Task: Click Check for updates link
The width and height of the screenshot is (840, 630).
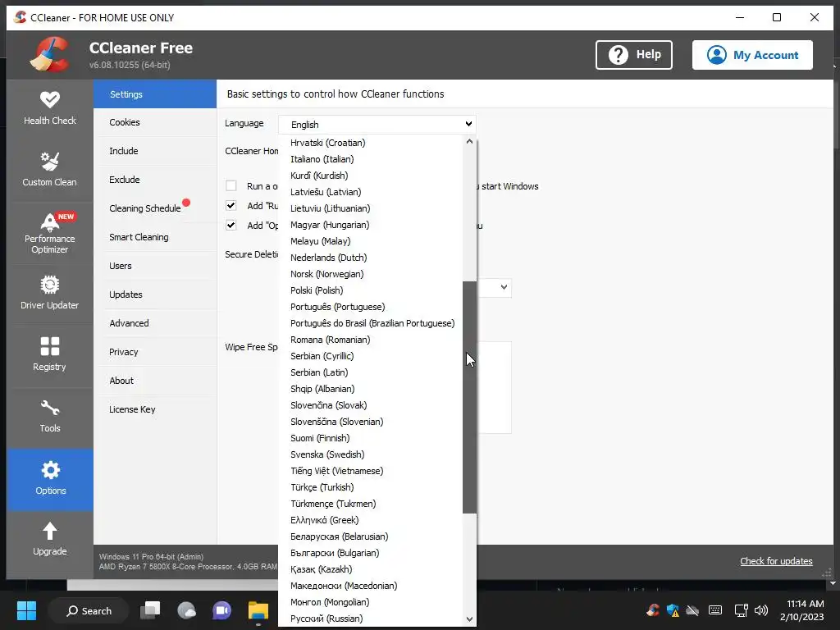Action: [776, 561]
